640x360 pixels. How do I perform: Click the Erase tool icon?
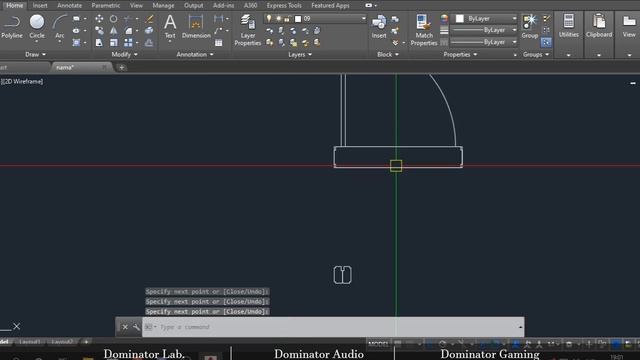click(x=149, y=19)
